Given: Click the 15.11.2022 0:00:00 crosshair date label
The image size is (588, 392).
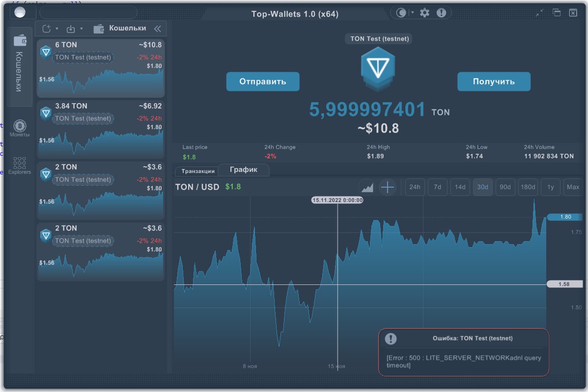Looking at the screenshot, I should coord(337,200).
